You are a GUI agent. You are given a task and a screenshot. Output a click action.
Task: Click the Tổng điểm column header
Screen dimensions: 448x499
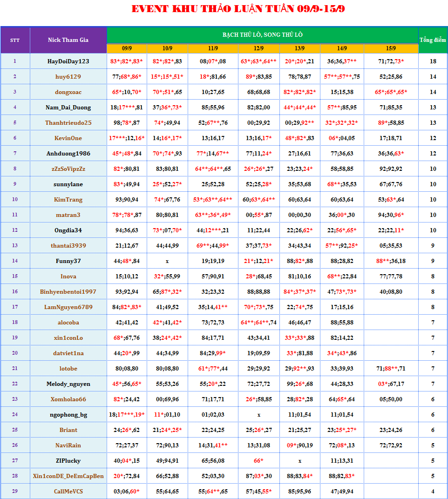433,40
